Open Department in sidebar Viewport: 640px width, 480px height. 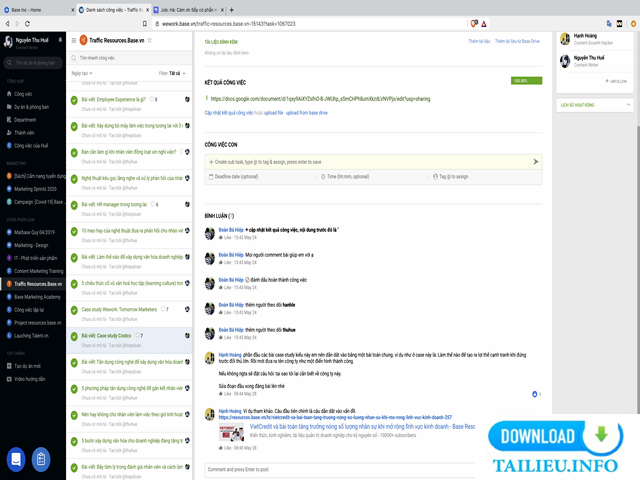(25, 120)
